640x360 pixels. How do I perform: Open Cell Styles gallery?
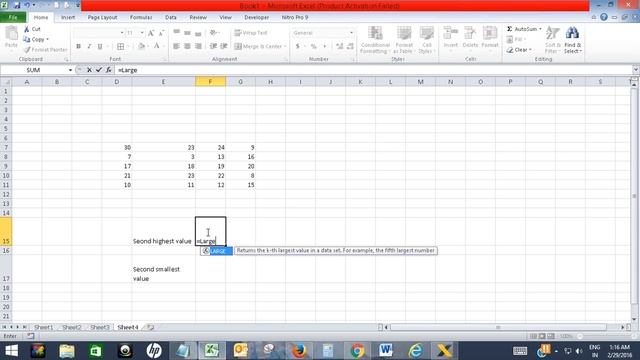(x=427, y=40)
